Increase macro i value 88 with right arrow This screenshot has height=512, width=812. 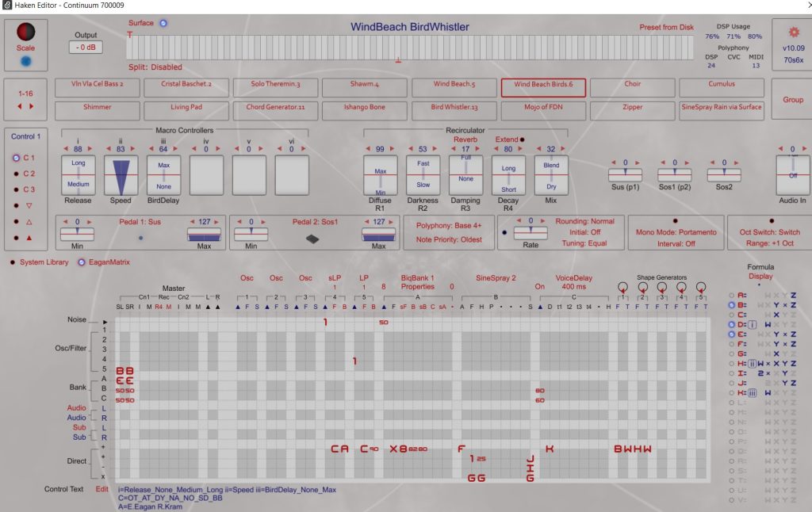(x=90, y=149)
